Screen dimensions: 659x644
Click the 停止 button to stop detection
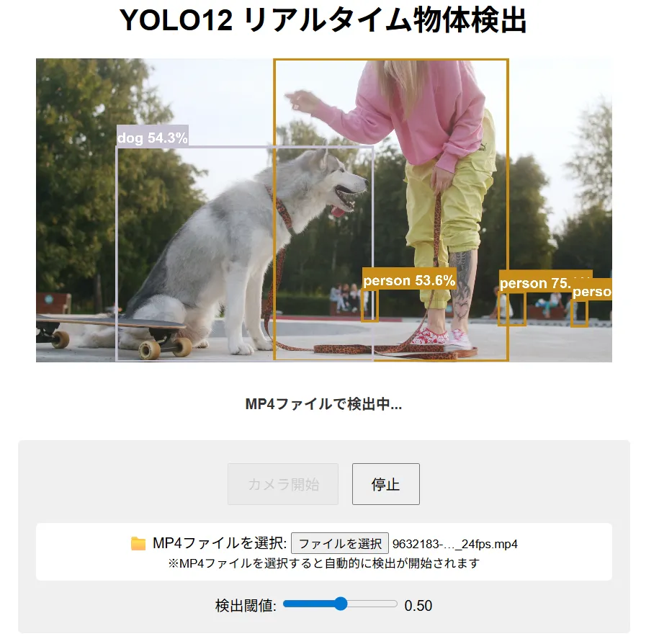coord(385,484)
